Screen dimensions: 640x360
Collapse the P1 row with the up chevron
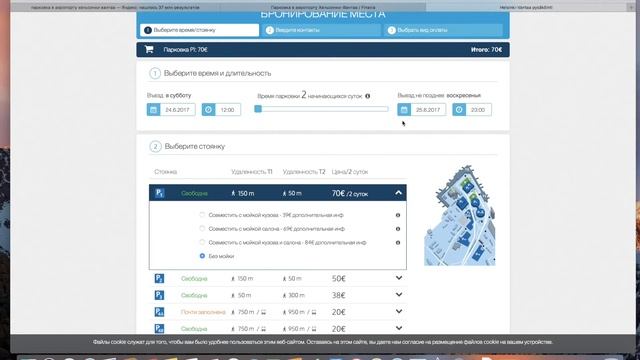pyautogui.click(x=398, y=193)
